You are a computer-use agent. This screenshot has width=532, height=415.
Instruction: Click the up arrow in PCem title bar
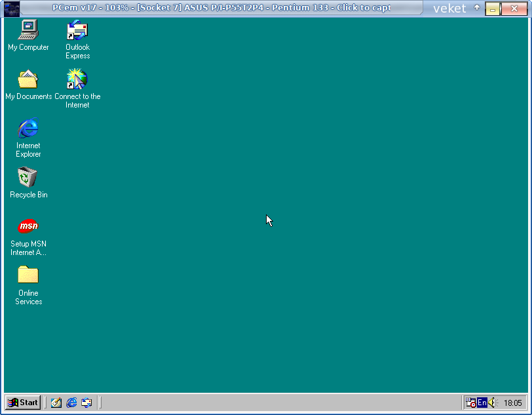[x=477, y=7]
